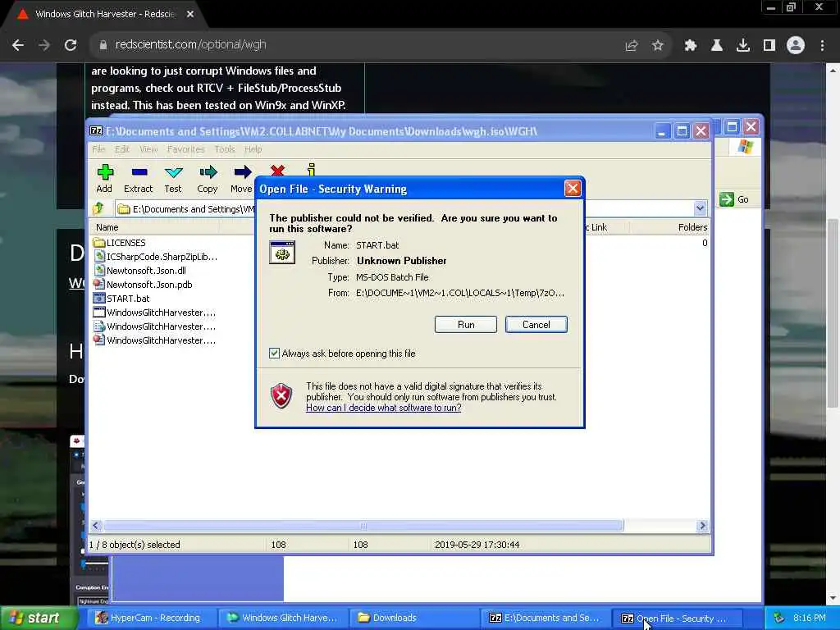Open the Chrome profile avatar
Viewport: 840px width, 630px height.
(x=796, y=46)
